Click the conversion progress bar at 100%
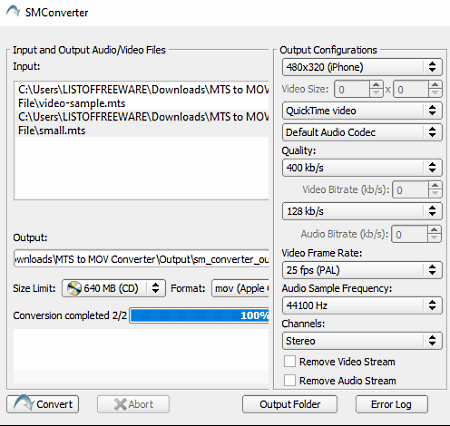This screenshot has height=426, width=450. coord(199,315)
